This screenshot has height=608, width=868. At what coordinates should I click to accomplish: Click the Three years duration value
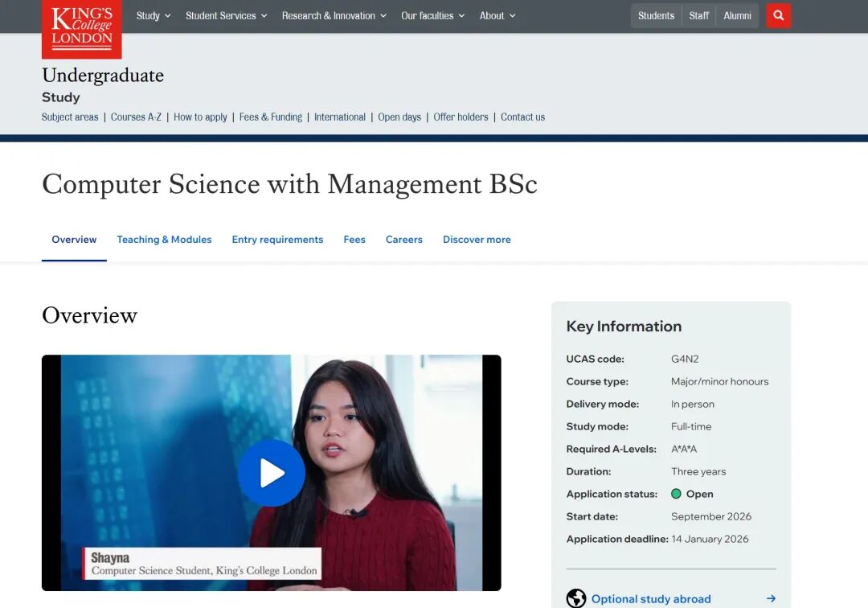pos(698,472)
